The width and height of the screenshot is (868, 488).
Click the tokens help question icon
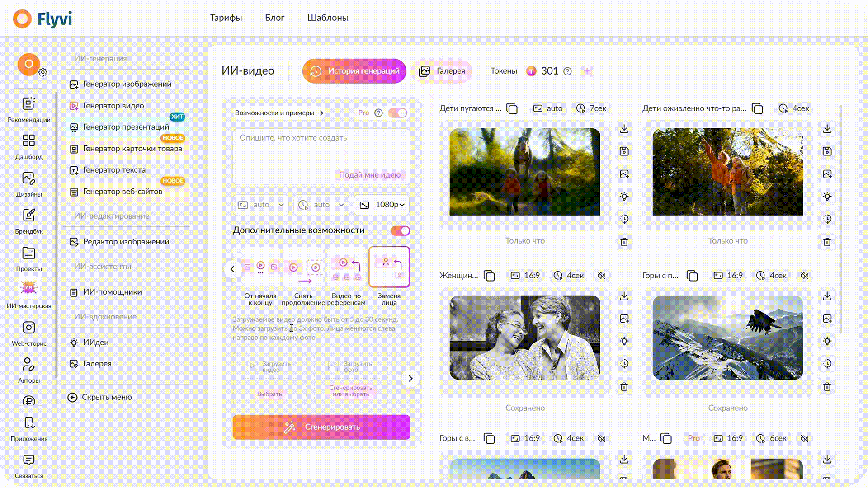(x=568, y=71)
